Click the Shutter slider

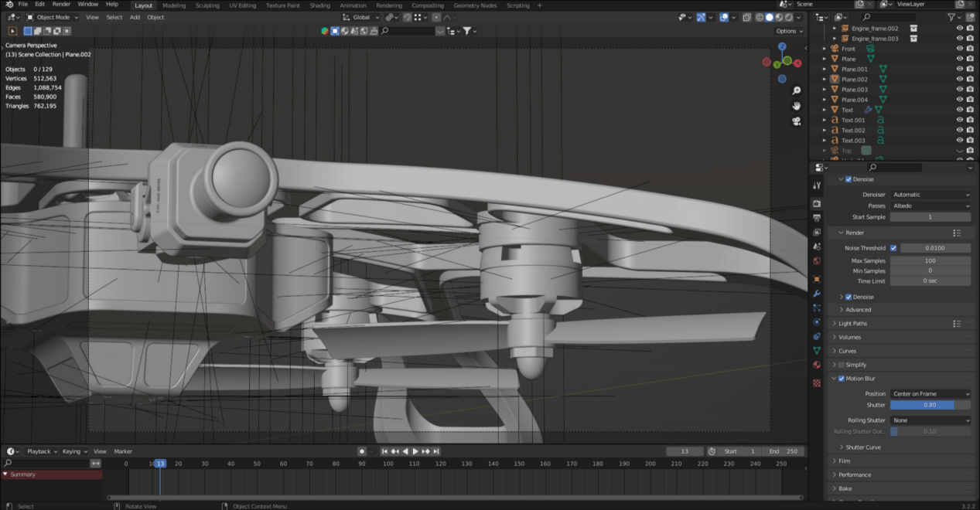930,405
